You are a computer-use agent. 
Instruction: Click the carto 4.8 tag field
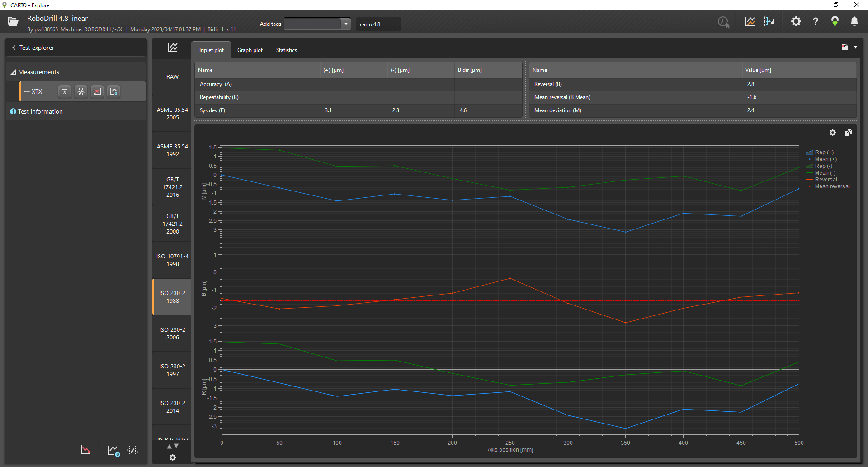coord(378,24)
